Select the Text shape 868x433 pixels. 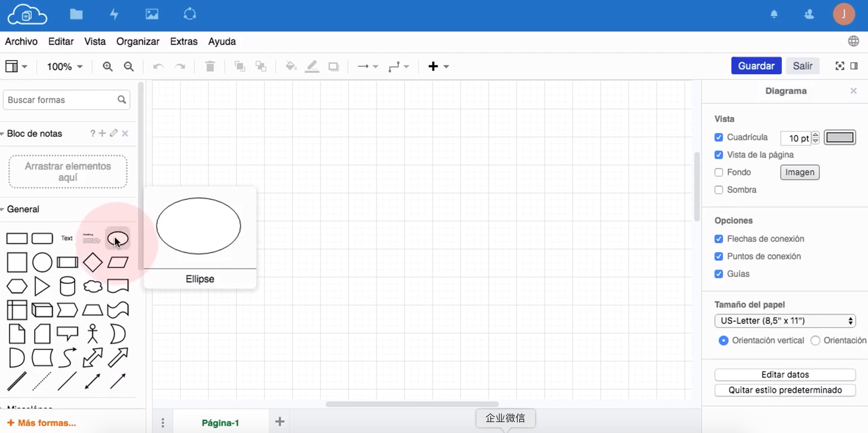(x=67, y=238)
